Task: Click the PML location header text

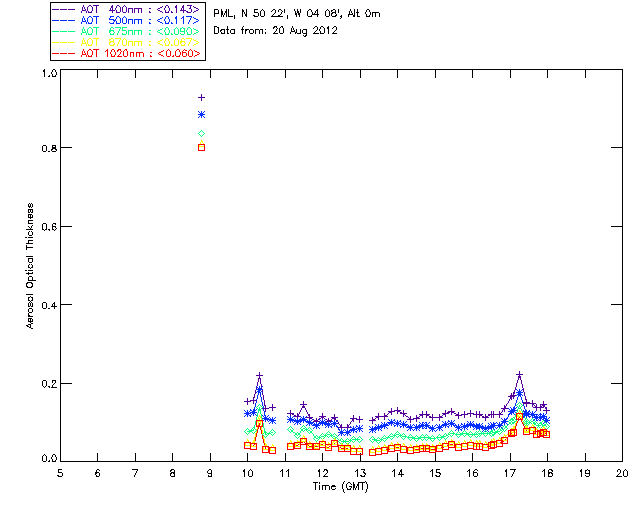Action: click(x=297, y=14)
